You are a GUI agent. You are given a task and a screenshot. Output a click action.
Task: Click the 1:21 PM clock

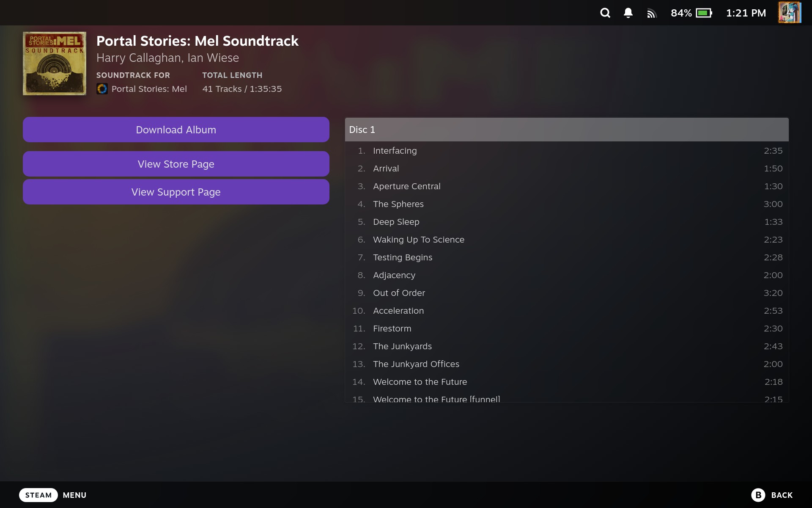pyautogui.click(x=746, y=13)
